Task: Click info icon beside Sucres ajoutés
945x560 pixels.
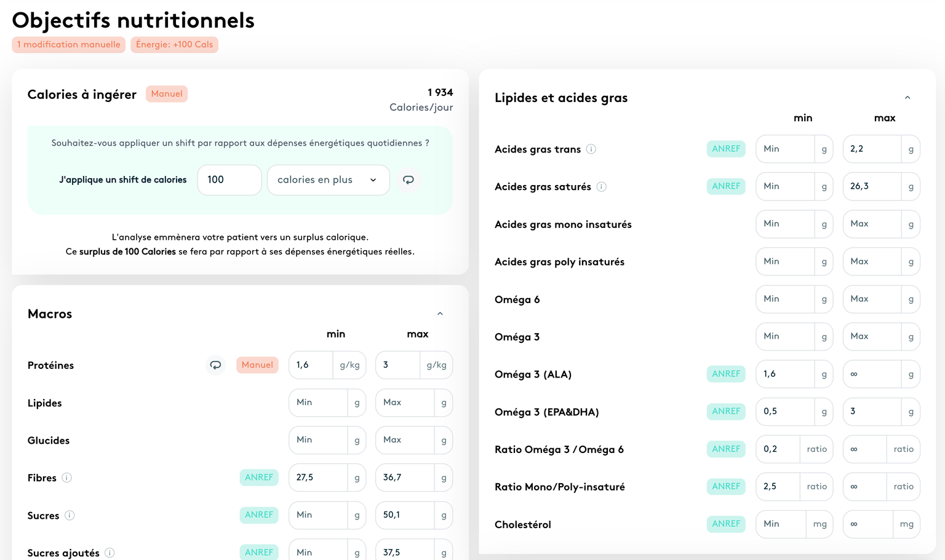Action: coord(110,553)
